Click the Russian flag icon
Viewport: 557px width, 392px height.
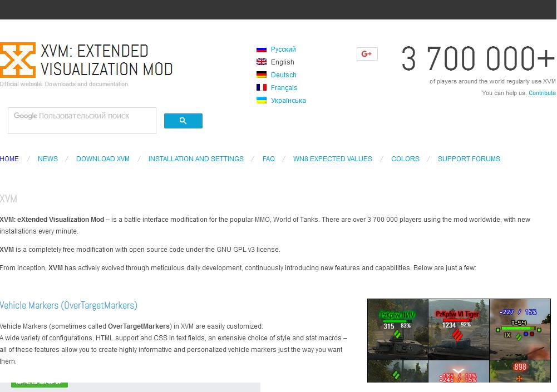coord(262,49)
